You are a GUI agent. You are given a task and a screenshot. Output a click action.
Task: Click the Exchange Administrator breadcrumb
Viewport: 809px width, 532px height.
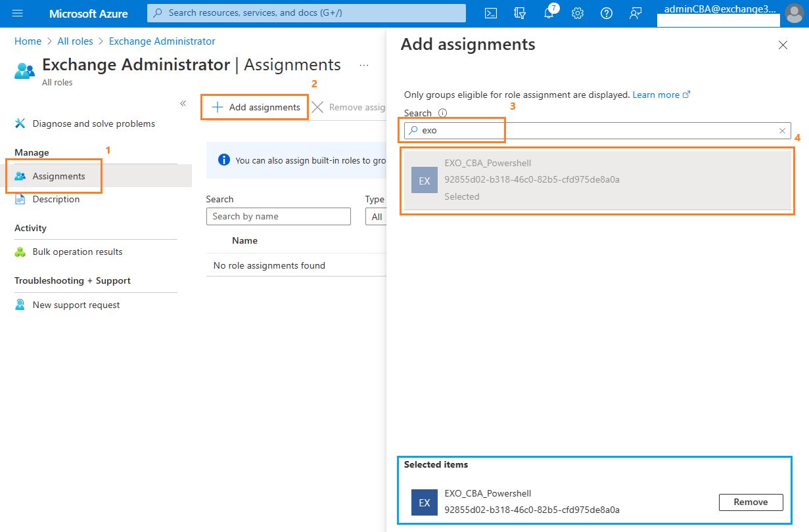[162, 41]
